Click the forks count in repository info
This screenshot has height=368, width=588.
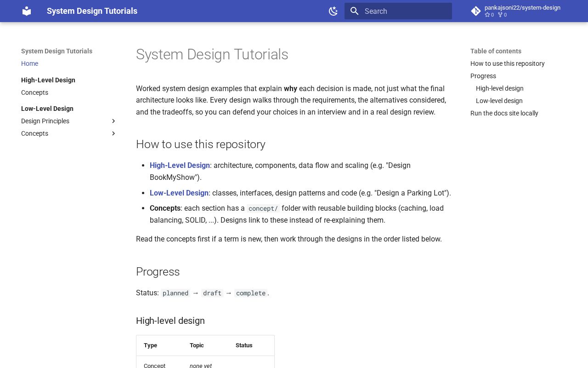[503, 15]
